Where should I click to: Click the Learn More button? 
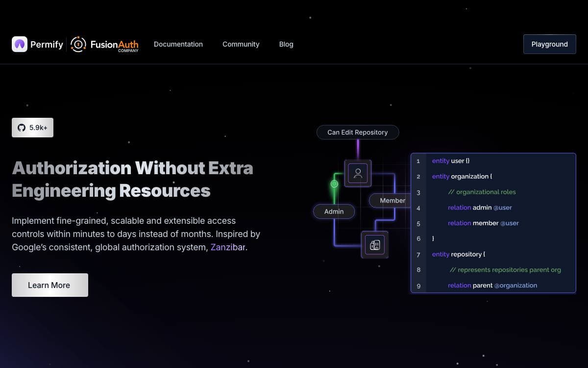[x=50, y=285]
